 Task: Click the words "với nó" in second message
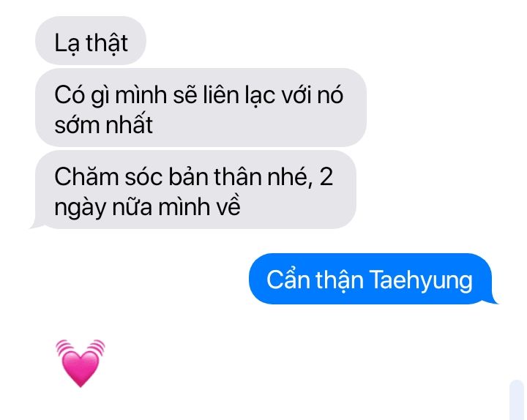click(x=313, y=94)
